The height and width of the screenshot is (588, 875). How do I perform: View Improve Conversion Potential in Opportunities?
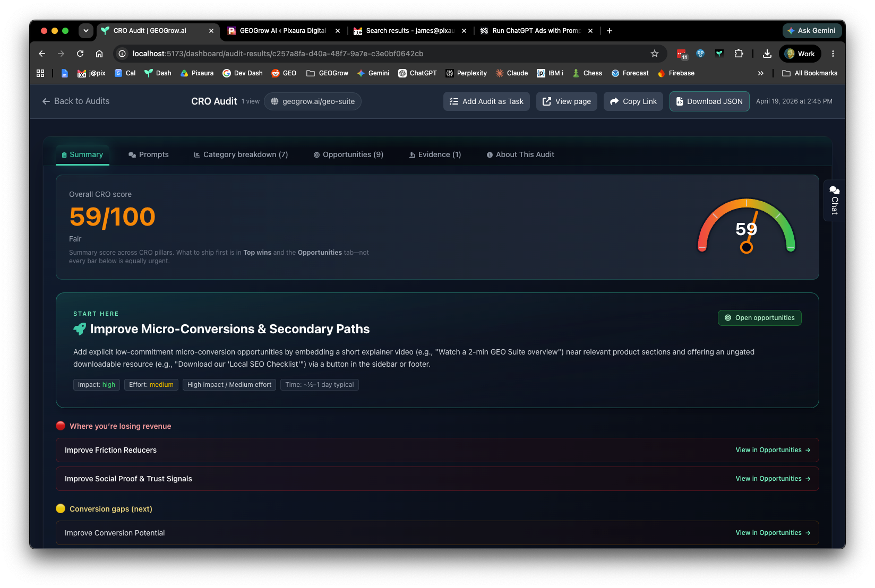[x=773, y=533]
